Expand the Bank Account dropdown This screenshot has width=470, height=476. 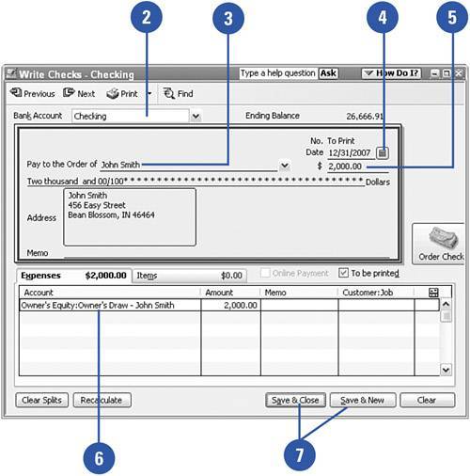tap(196, 117)
